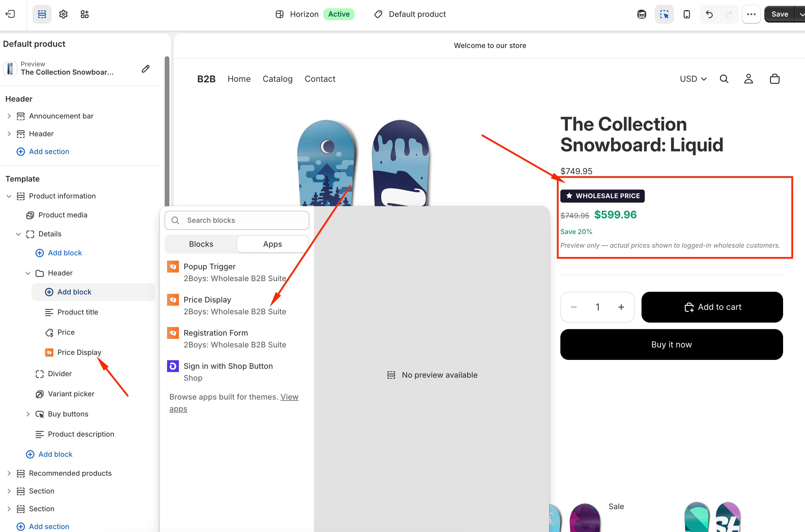Open the Save button dropdown arrow
Viewport: 805px width, 532px height.
tap(801, 14)
